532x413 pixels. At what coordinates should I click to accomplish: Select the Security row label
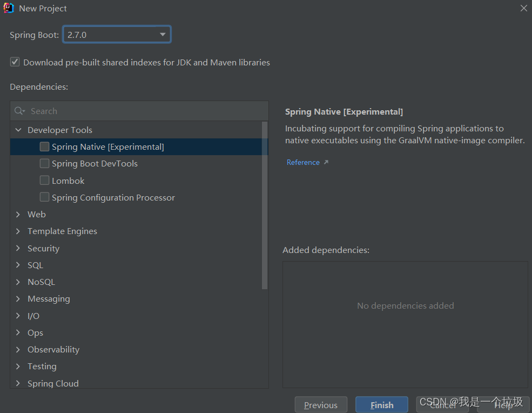[43, 249]
